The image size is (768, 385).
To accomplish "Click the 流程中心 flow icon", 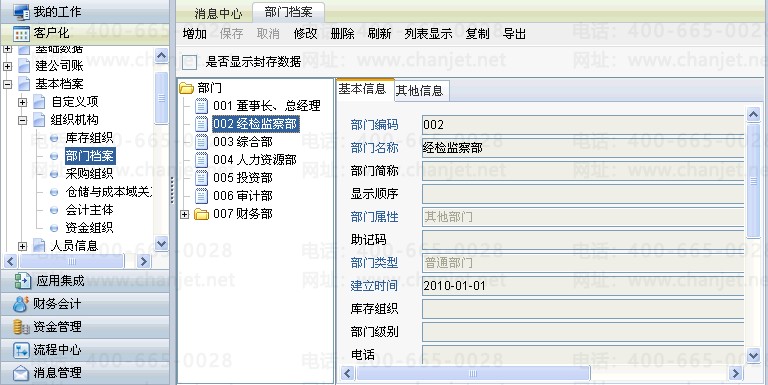I will click(x=21, y=350).
